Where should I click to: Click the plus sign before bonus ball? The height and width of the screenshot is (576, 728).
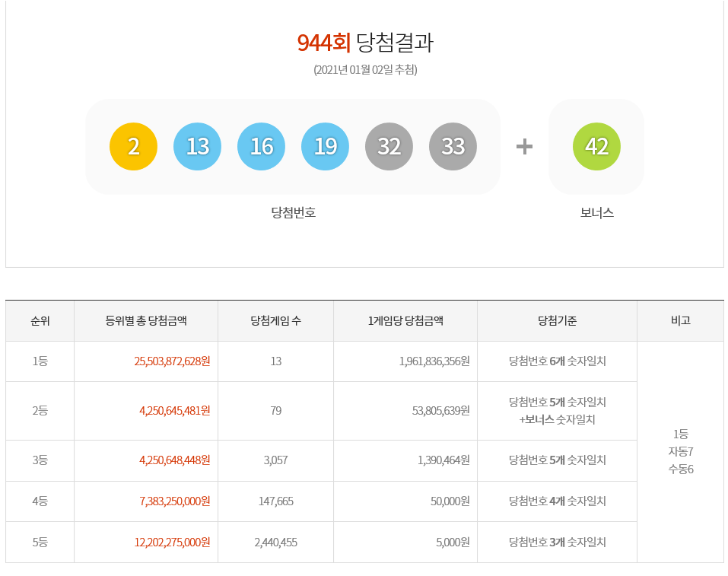[x=524, y=146]
